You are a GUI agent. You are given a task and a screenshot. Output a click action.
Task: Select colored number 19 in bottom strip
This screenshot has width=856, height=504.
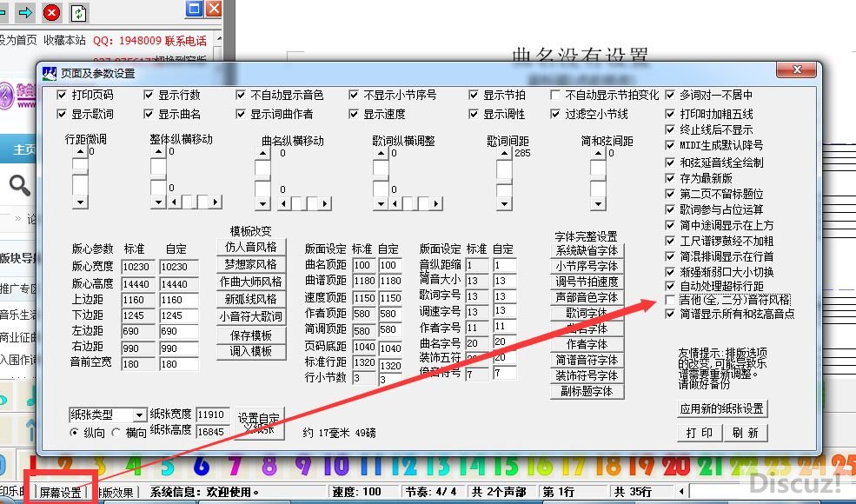[641, 466]
